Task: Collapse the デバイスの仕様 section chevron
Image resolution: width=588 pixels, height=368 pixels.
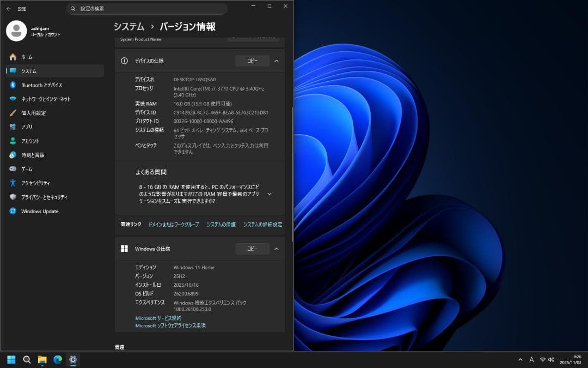Action: pos(276,61)
